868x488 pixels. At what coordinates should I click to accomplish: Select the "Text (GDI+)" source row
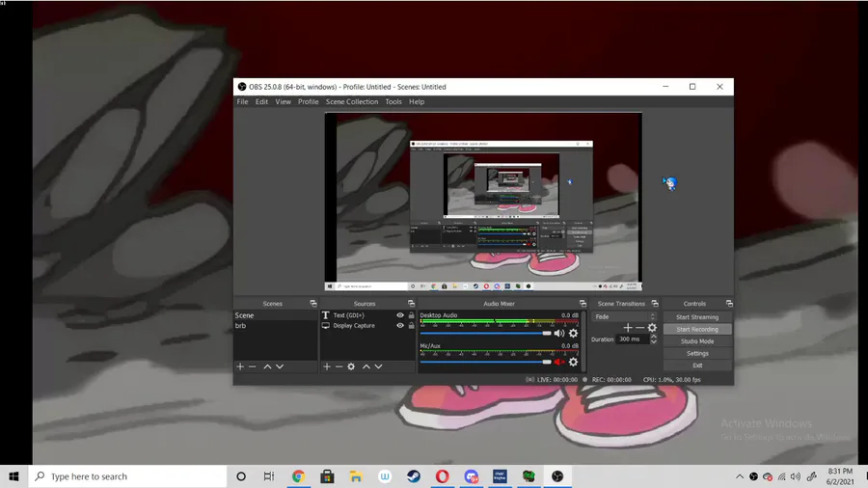[x=367, y=315]
